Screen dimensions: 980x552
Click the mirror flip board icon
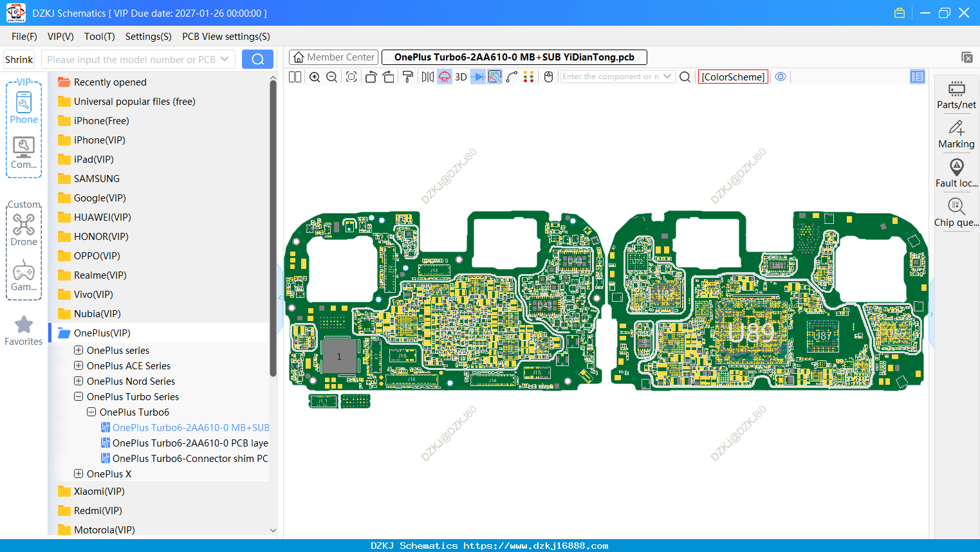(x=427, y=77)
